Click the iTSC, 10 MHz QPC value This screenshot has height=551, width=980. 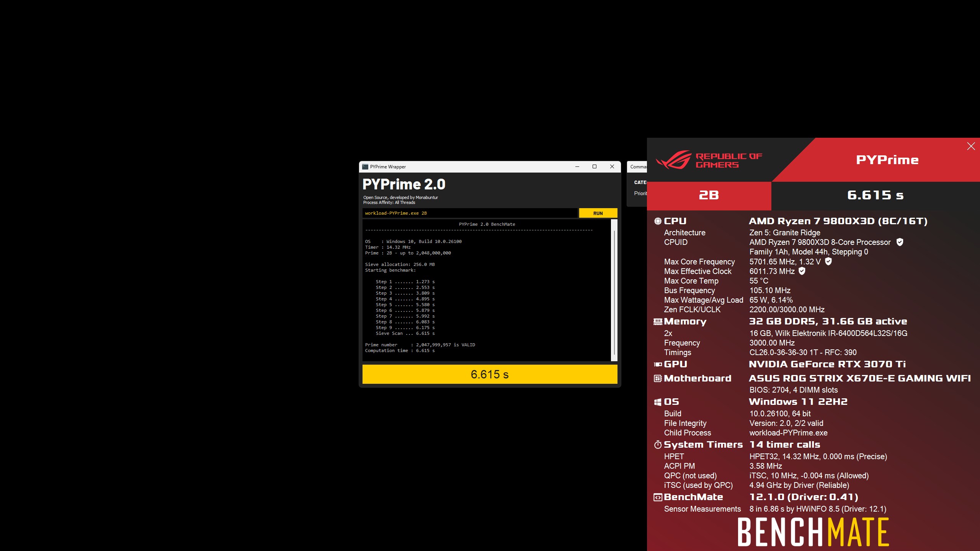[809, 476]
